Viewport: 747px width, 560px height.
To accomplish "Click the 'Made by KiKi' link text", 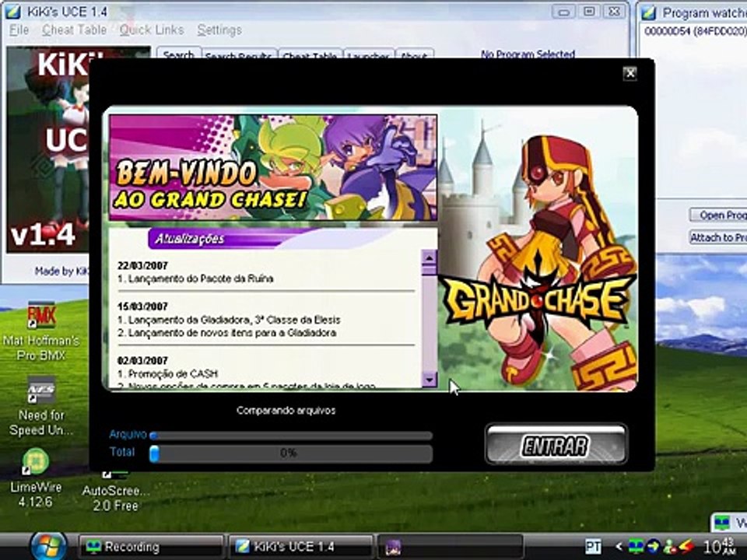I will point(62,271).
